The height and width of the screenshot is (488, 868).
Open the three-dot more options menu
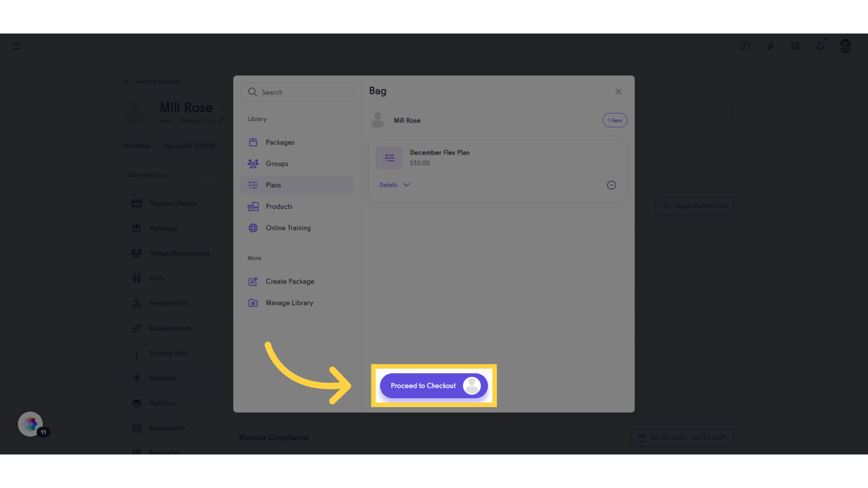732,112
